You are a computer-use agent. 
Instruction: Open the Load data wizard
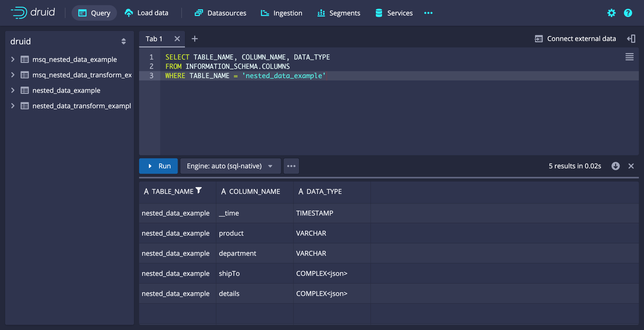pyautogui.click(x=146, y=13)
